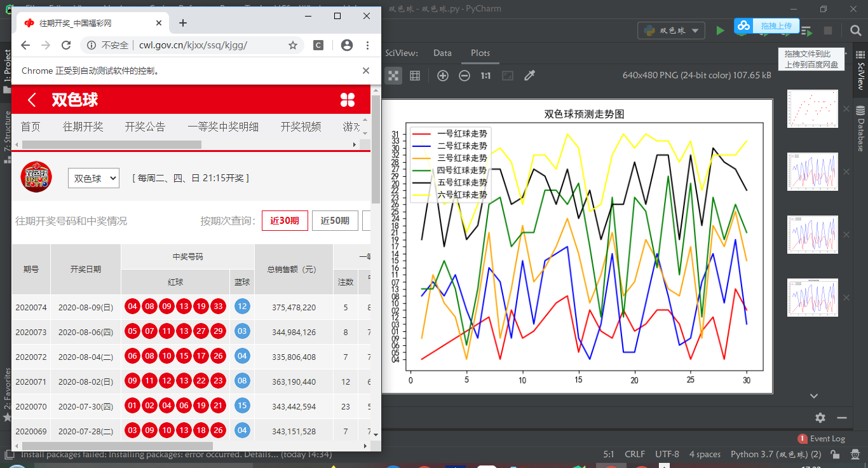
Task: Click draw date 2020-08-06(四)
Action: pos(86,332)
